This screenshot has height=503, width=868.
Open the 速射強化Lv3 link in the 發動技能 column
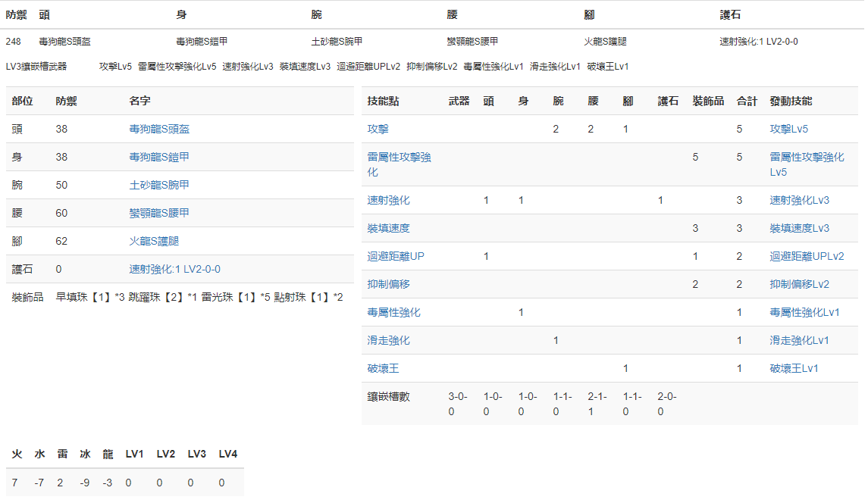click(799, 201)
